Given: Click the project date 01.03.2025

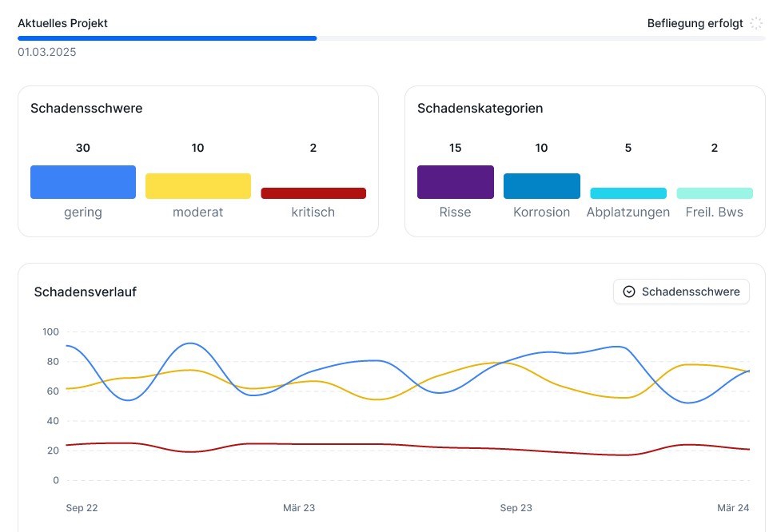Looking at the screenshot, I should pyautogui.click(x=47, y=53).
